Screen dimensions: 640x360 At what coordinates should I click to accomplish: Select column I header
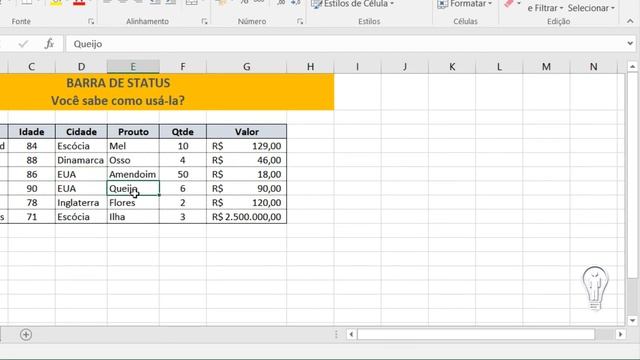tap(358, 67)
